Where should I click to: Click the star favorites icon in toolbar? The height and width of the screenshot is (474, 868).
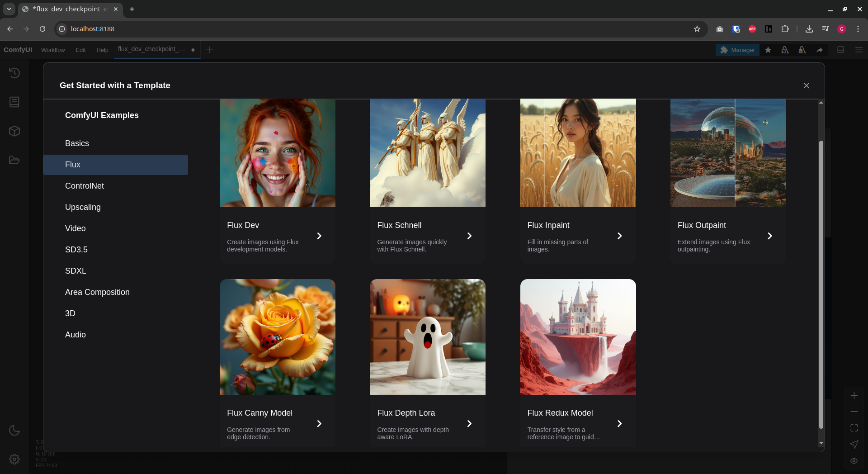point(768,50)
